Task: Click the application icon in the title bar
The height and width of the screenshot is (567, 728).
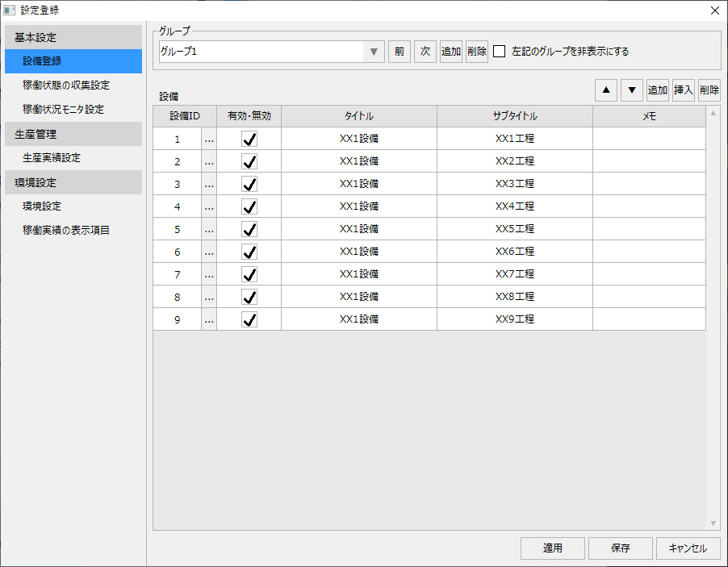Action: 11,10
